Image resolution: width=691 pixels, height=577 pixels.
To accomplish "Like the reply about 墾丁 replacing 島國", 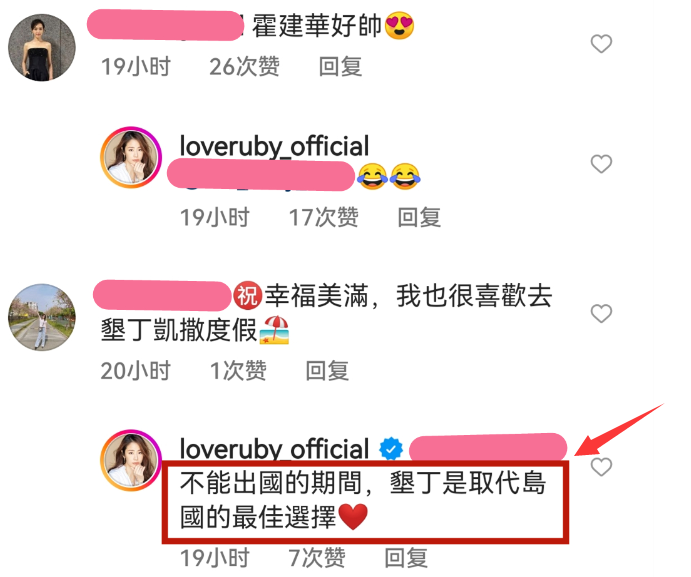I will (601, 467).
